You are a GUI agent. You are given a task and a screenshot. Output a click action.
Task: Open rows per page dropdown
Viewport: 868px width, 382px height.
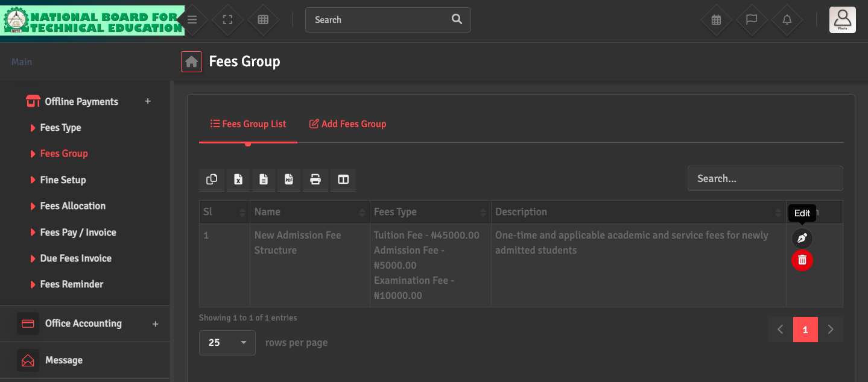[227, 343]
